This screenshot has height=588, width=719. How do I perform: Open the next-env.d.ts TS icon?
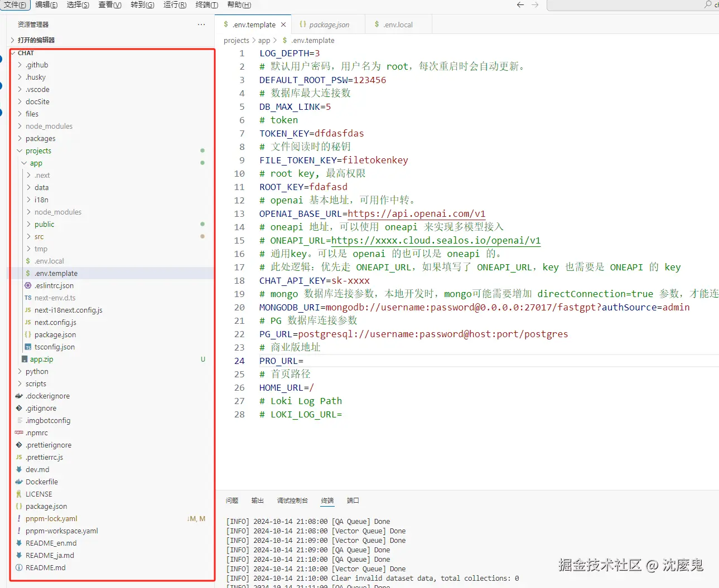point(28,298)
